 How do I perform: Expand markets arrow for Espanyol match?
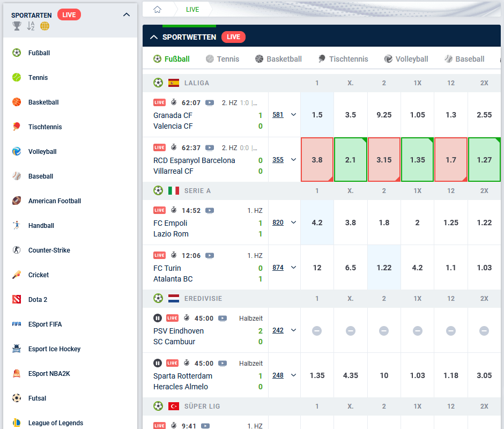pyautogui.click(x=293, y=159)
